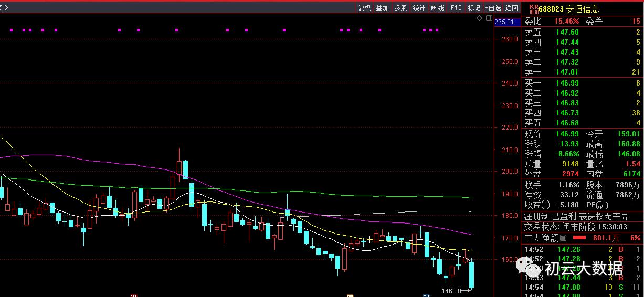Add stock via +自选 button
Viewport: 644px width, 297px height.
pos(493,8)
